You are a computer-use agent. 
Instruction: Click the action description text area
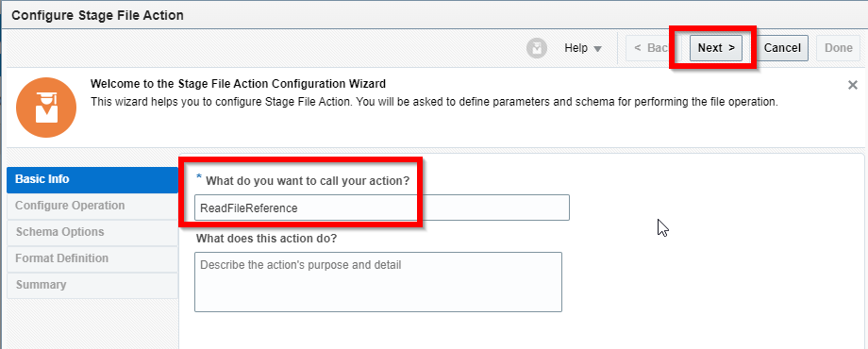tap(378, 282)
